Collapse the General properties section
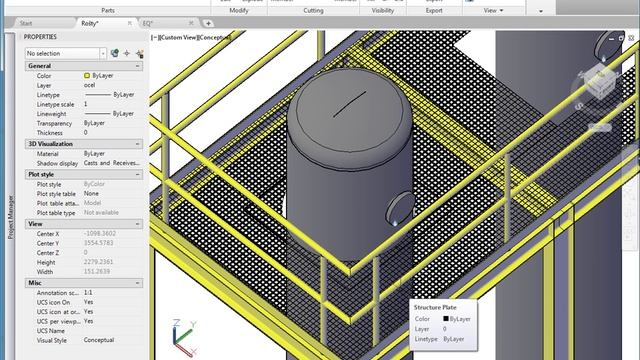The height and width of the screenshot is (360, 640). pyautogui.click(x=138, y=66)
